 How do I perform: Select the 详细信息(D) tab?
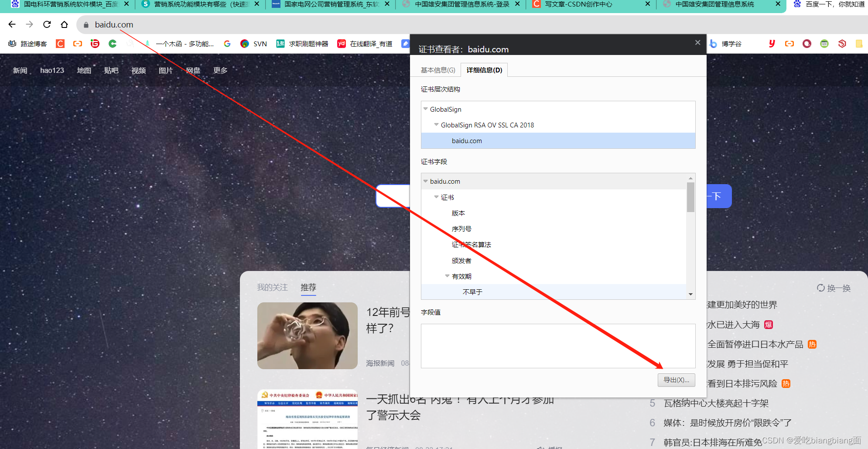[x=484, y=70]
